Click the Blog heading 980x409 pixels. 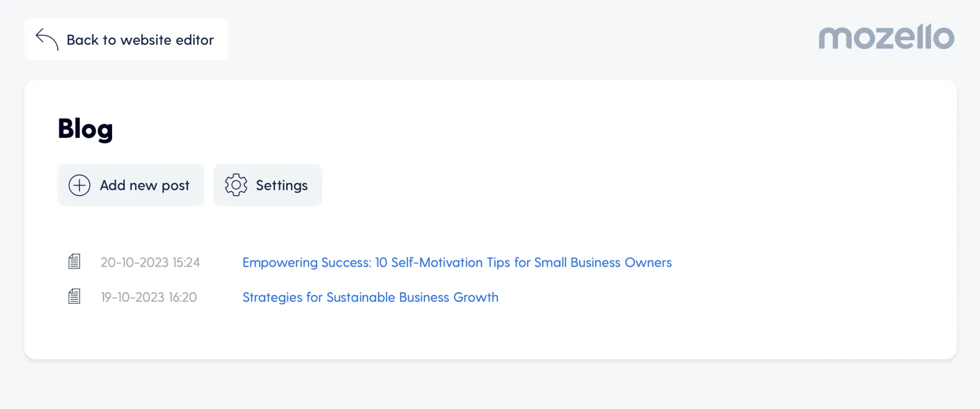pos(85,129)
